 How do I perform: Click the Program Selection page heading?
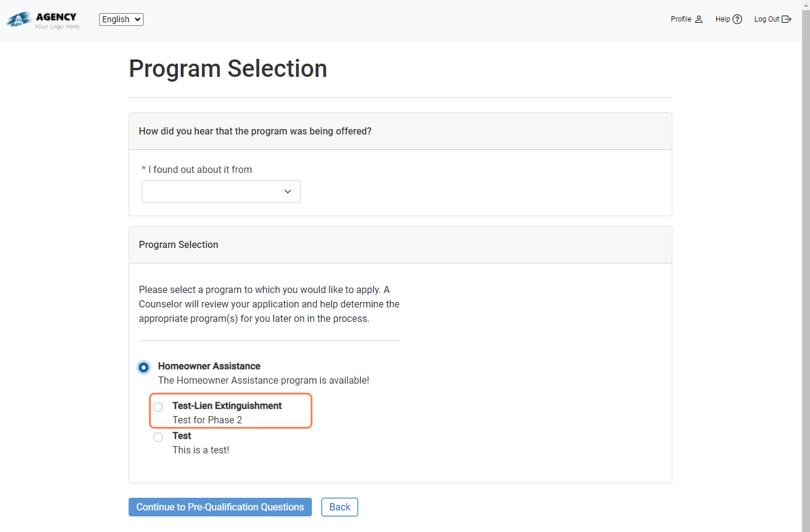(228, 68)
